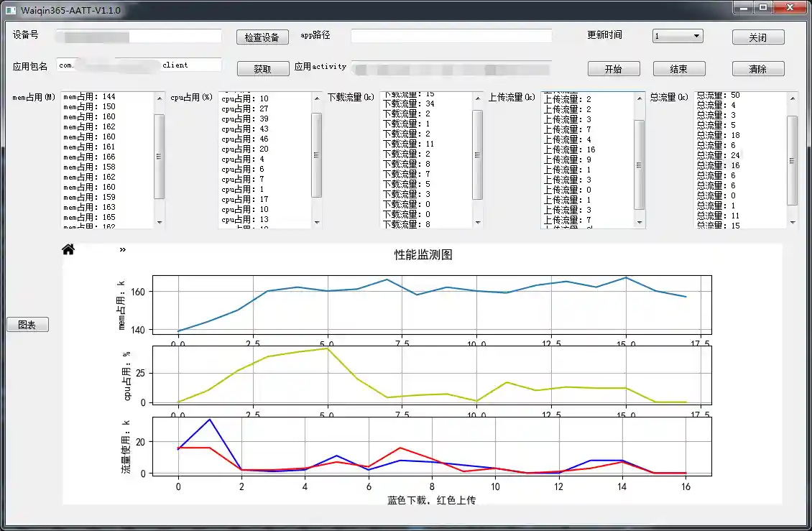The image size is (812, 531).
Task: Click the 下载流量 list scroll-down arrow
Action: pyautogui.click(x=478, y=222)
